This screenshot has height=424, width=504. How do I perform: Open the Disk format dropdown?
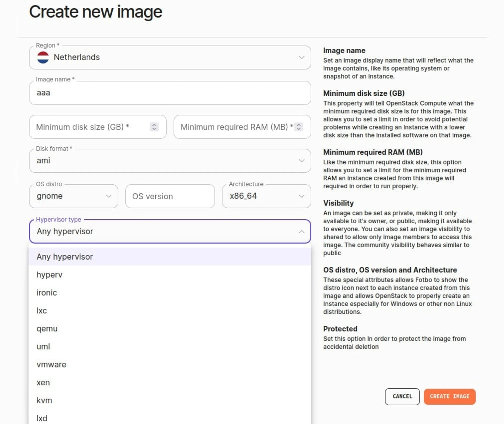click(170, 161)
